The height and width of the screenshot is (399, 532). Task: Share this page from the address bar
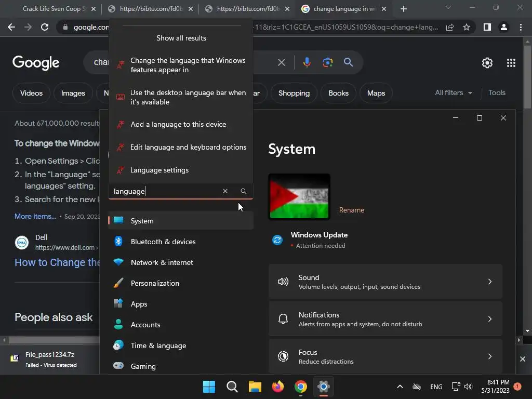click(x=450, y=27)
